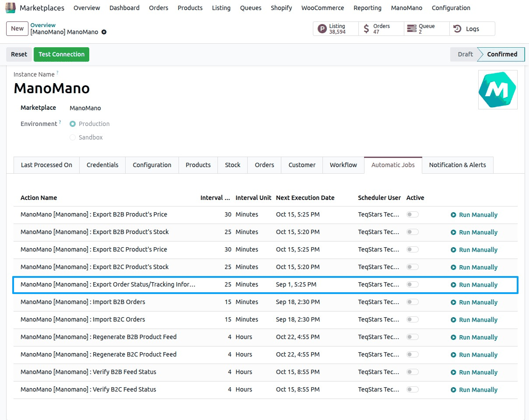Select the Production environment radio button
Image resolution: width=529 pixels, height=420 pixels.
coord(73,124)
